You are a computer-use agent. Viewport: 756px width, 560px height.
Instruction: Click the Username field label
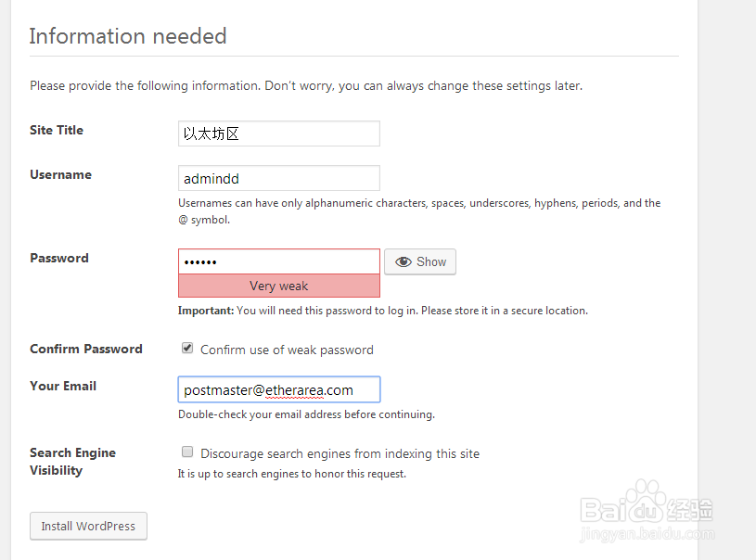[x=60, y=175]
